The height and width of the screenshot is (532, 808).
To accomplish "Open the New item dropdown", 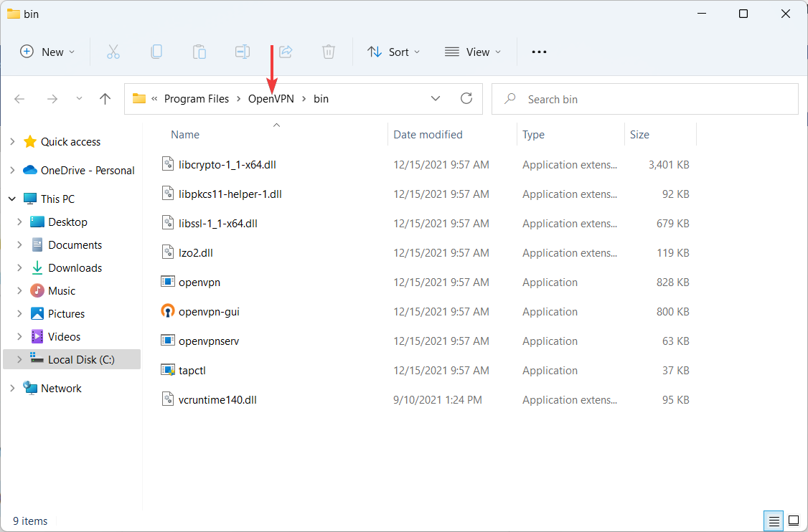I will pos(47,52).
